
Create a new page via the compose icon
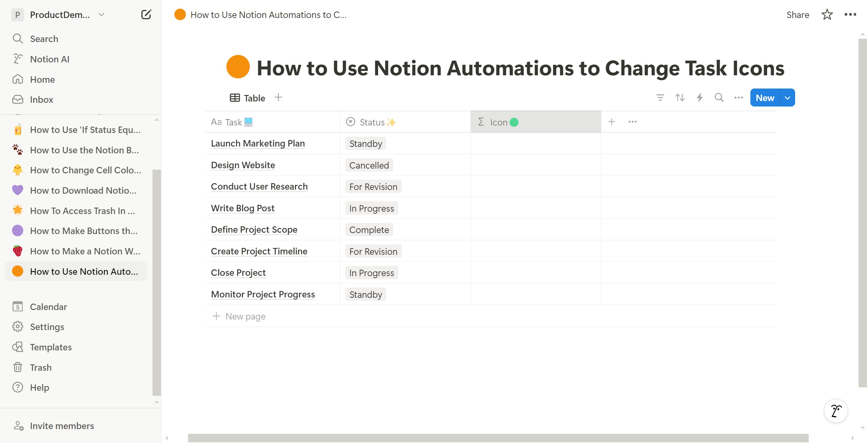pyautogui.click(x=146, y=15)
